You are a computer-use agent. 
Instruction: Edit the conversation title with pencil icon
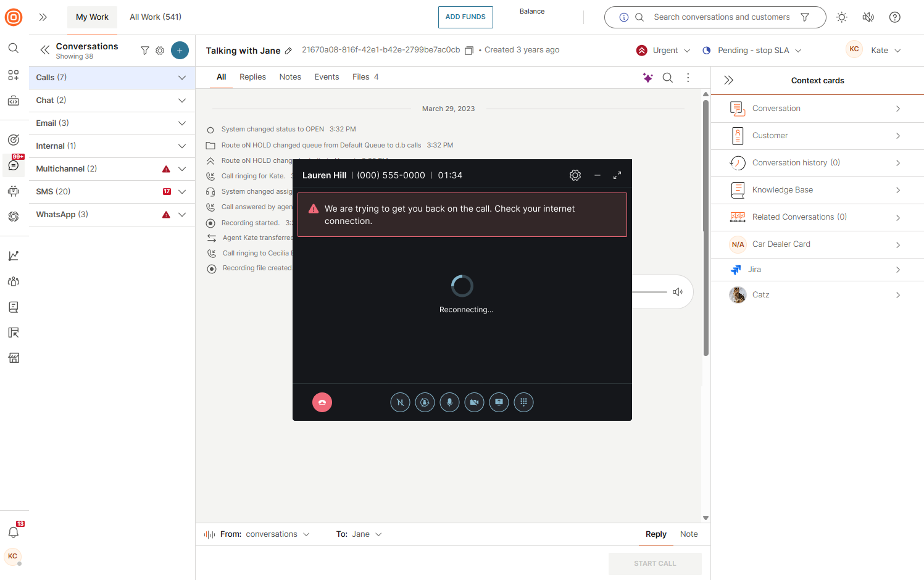coord(288,51)
